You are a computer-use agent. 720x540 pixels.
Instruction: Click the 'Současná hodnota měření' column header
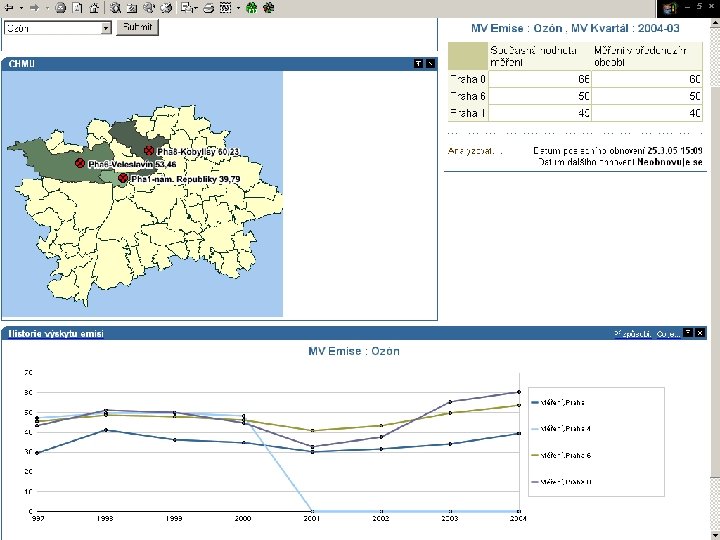click(x=540, y=56)
